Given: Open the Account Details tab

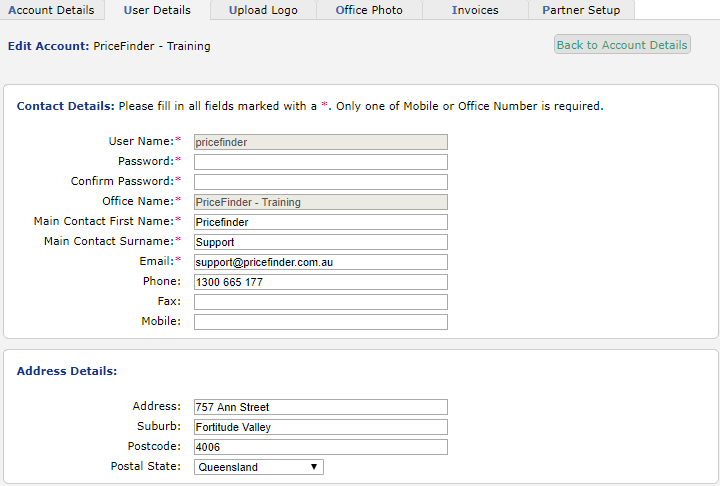Looking at the screenshot, I should 51,10.
